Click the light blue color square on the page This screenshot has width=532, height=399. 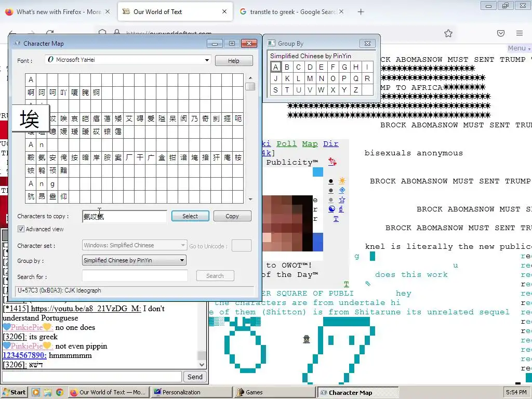tap(318, 171)
